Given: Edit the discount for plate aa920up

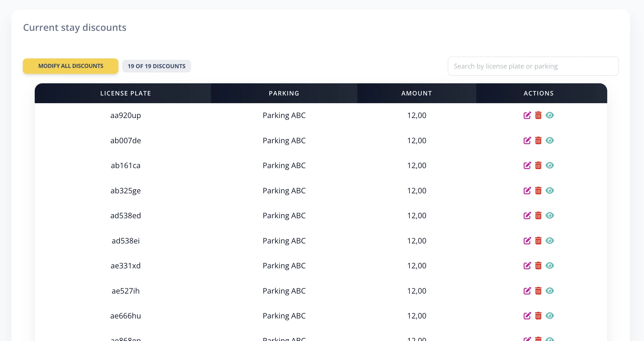Looking at the screenshot, I should (x=527, y=115).
